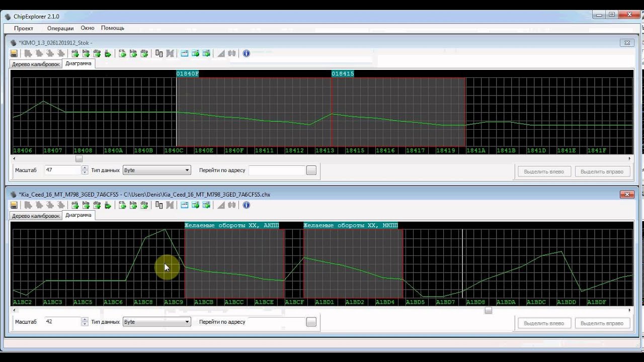Decrease Масштаб value 42 with down arrow
644x362 pixels.
tap(85, 324)
